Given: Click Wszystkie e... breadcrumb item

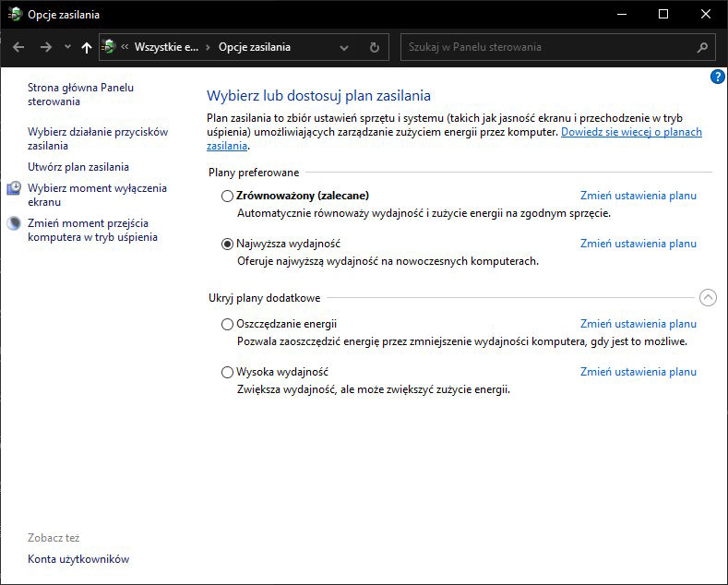Looking at the screenshot, I should (x=166, y=47).
